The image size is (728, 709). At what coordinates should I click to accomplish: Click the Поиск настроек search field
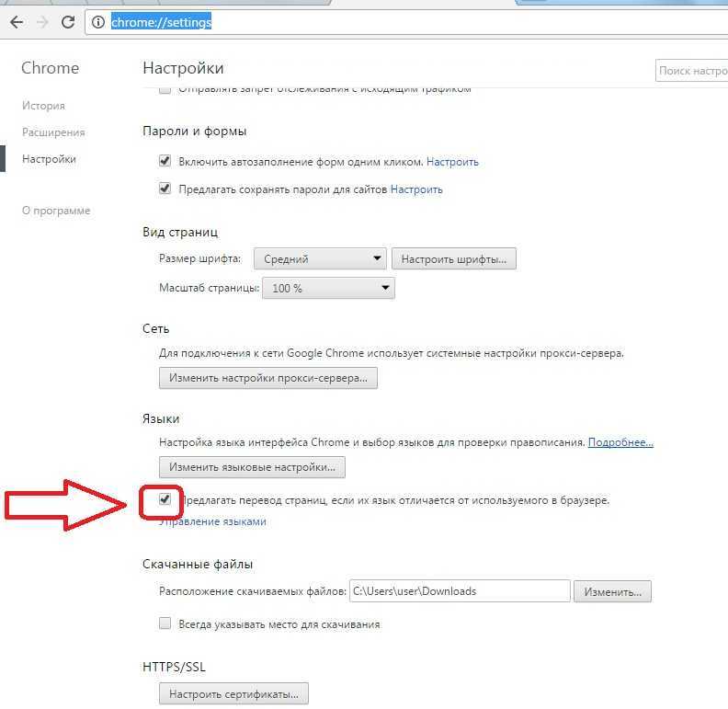(x=692, y=71)
